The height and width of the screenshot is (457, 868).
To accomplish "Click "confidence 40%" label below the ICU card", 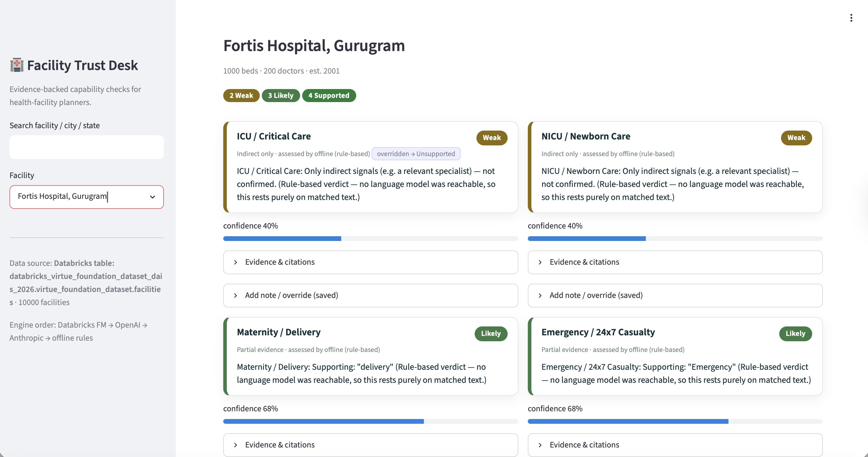I will [250, 226].
